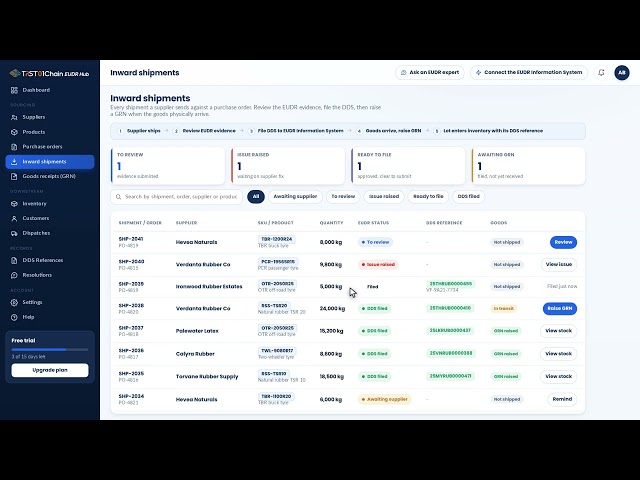
Task: Click the Customers person icon
Action: coord(14,218)
